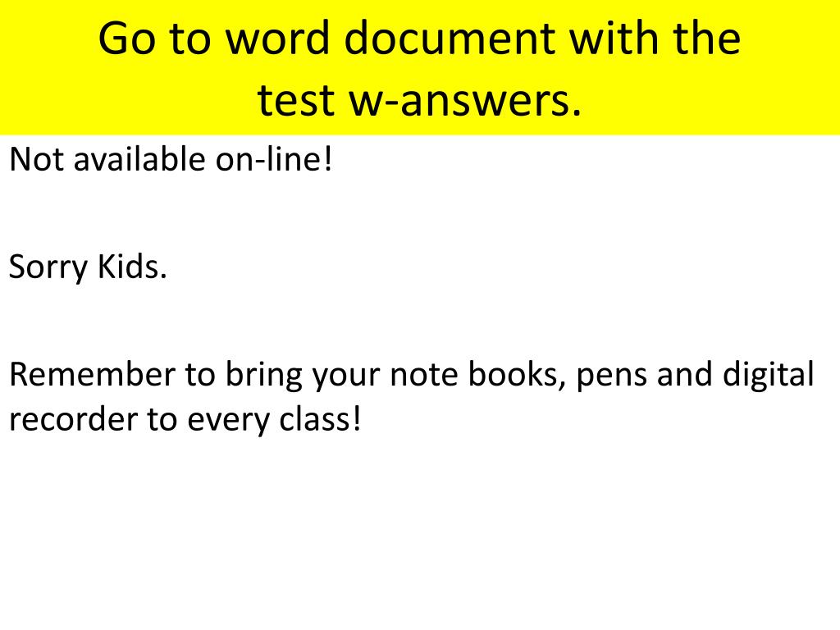Image resolution: width=840 pixels, height=630 pixels.
Task: Click the word "bring" in the reminder
Action: point(260,376)
